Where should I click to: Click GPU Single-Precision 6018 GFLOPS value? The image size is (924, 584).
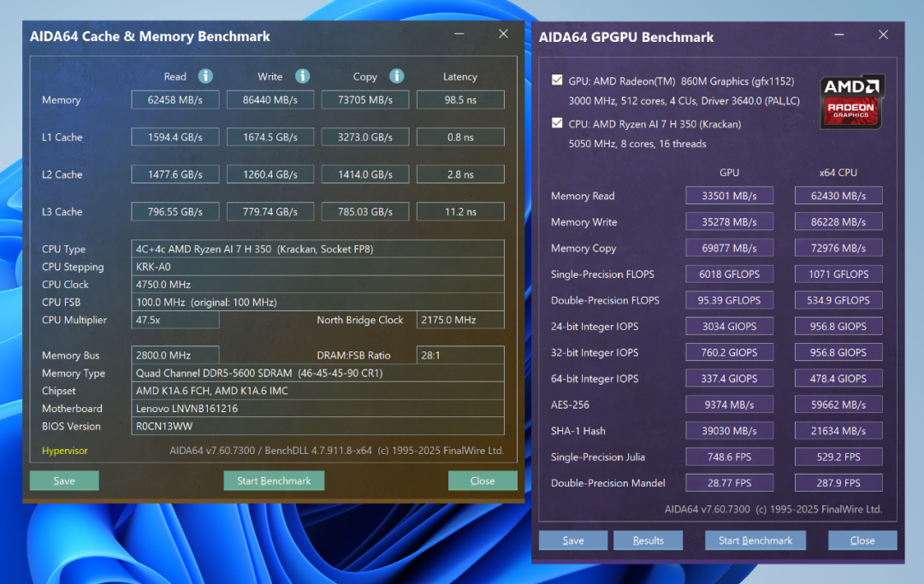[x=729, y=274]
